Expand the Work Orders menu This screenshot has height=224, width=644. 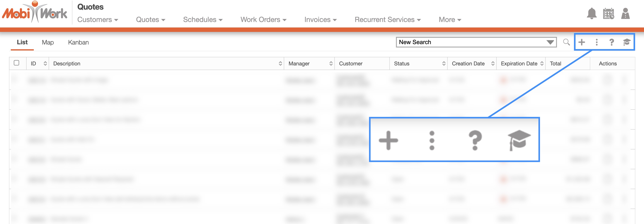(263, 19)
